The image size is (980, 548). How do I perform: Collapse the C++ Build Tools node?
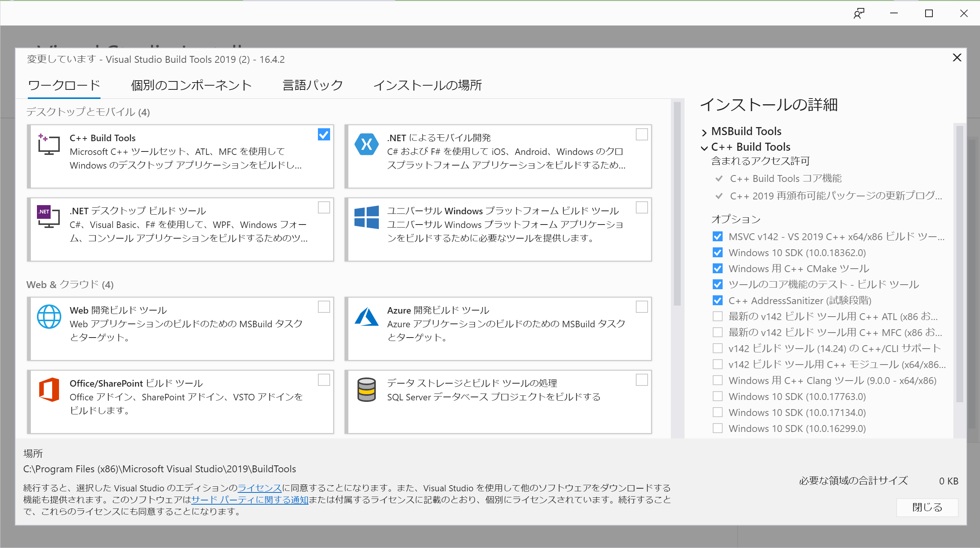tap(704, 148)
